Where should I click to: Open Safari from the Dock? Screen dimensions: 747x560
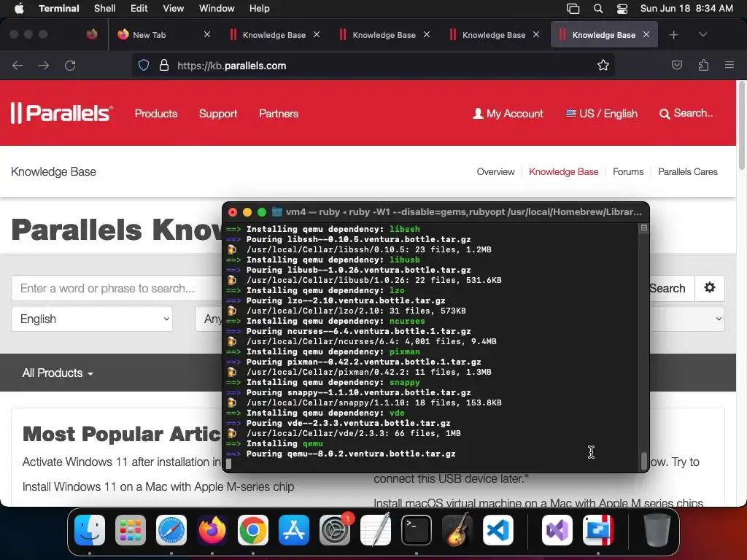tap(171, 530)
